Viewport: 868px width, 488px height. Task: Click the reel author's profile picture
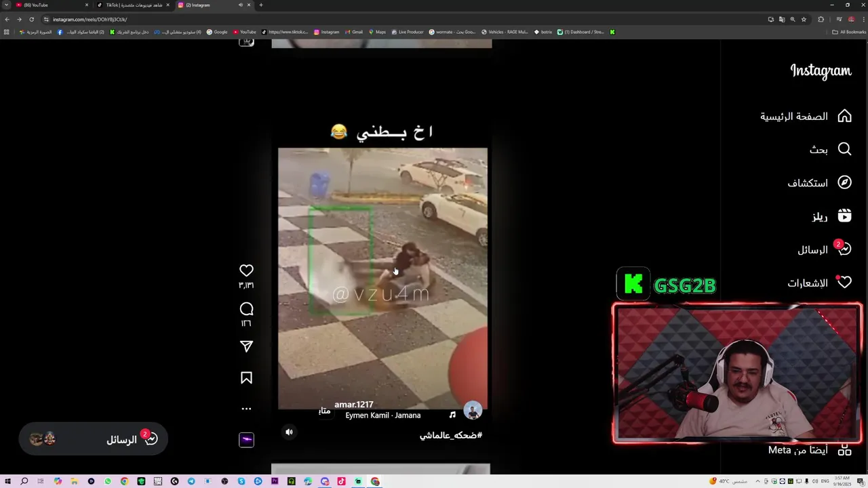point(473,410)
